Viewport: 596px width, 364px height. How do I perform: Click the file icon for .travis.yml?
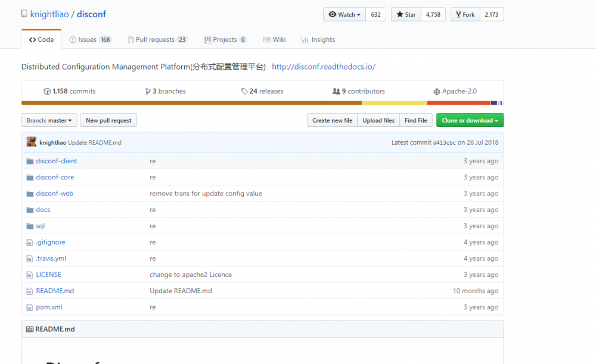[30, 259]
